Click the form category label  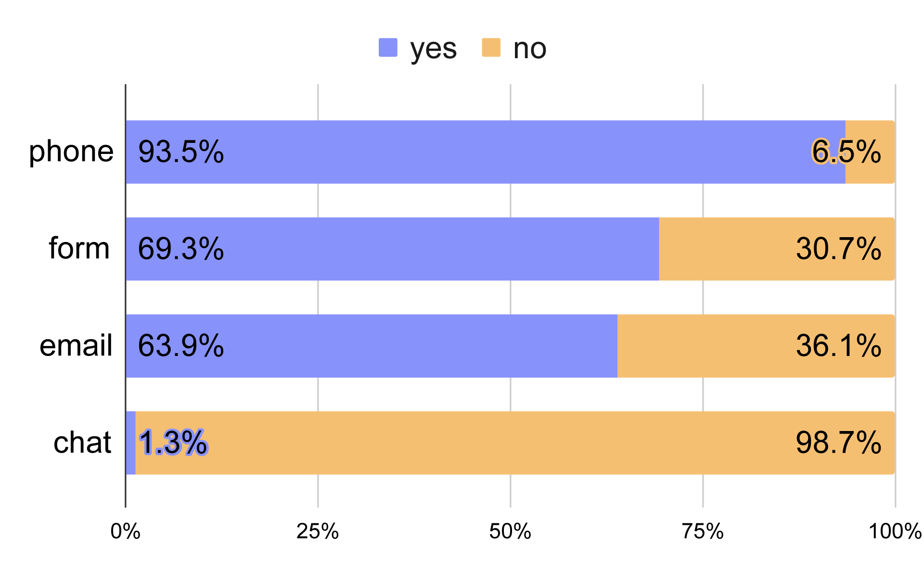point(79,249)
